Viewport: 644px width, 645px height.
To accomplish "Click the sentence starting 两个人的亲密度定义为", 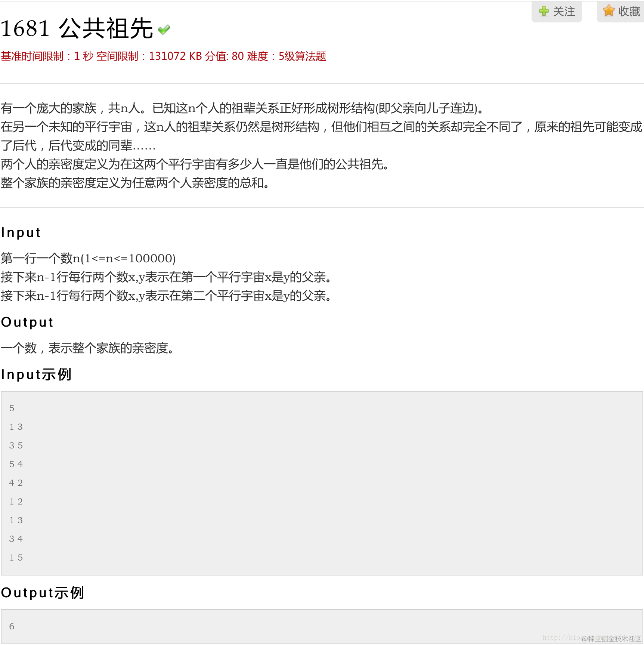I will tap(195, 164).
